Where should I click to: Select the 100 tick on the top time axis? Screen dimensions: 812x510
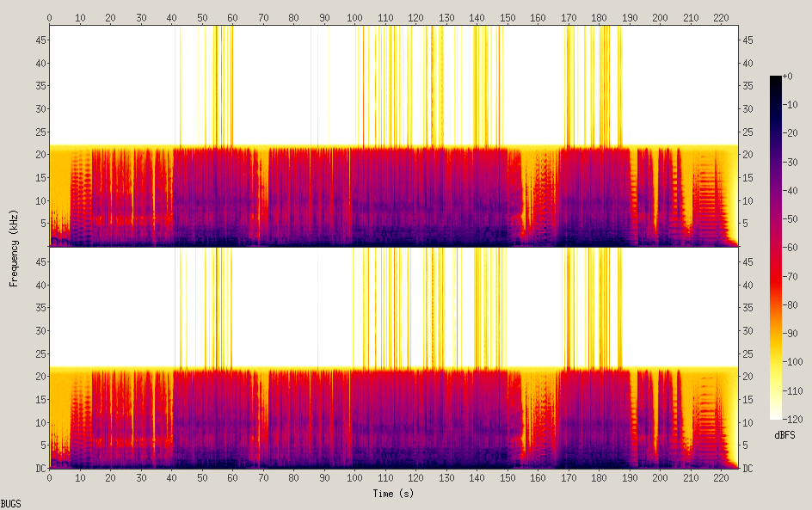click(x=354, y=17)
